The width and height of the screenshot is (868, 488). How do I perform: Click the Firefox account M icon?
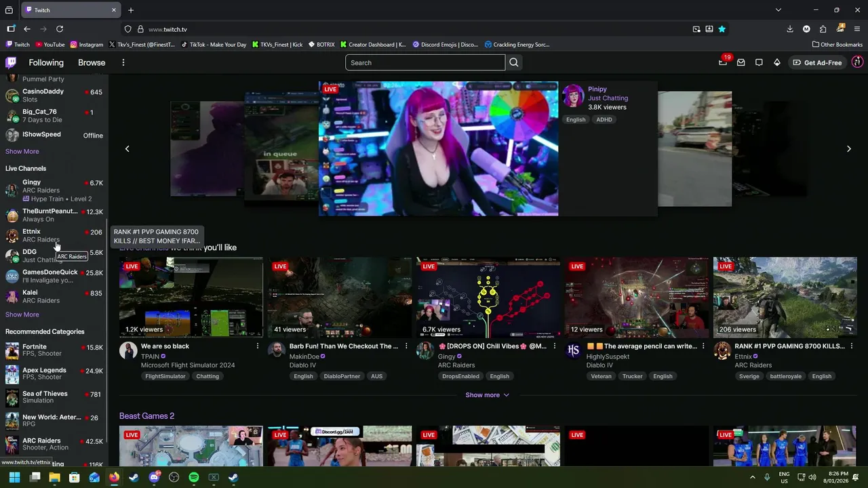coord(806,29)
